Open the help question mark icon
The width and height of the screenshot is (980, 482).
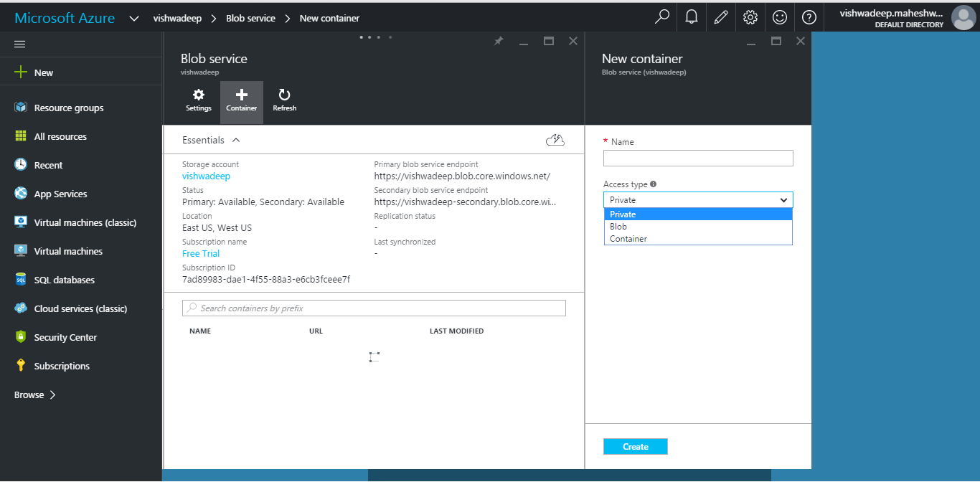pyautogui.click(x=809, y=17)
